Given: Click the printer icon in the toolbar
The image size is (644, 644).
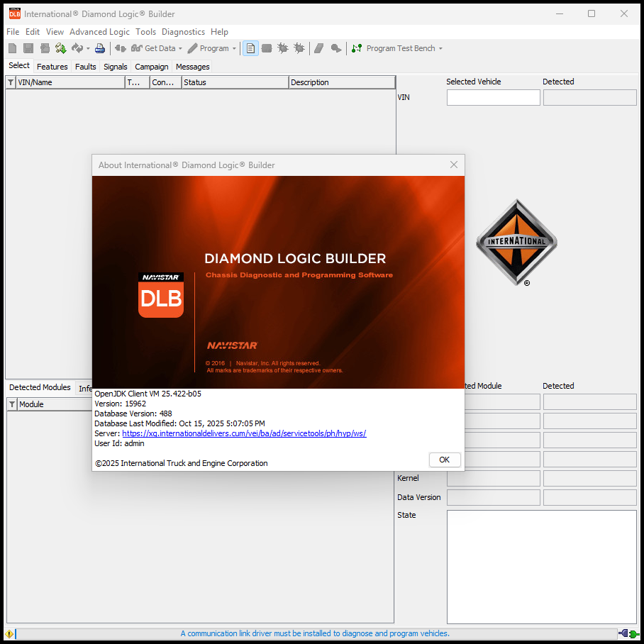Looking at the screenshot, I should point(100,48).
